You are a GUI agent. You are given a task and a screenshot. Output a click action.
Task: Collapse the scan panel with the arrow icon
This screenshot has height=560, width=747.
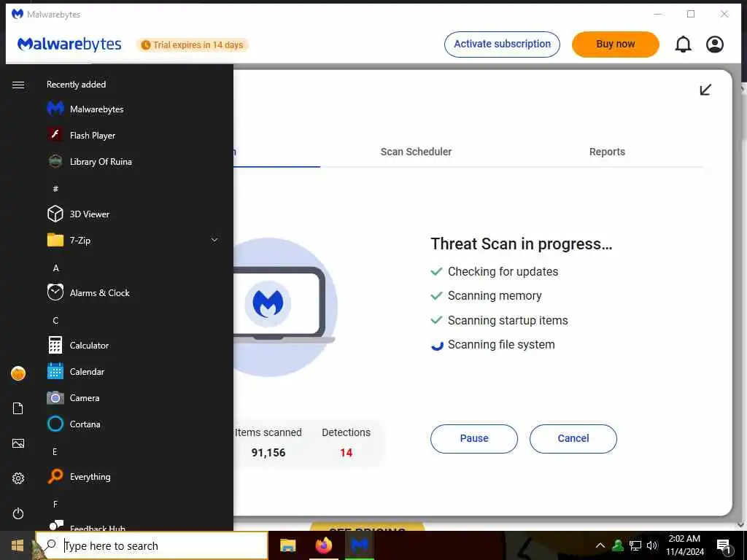pyautogui.click(x=705, y=90)
